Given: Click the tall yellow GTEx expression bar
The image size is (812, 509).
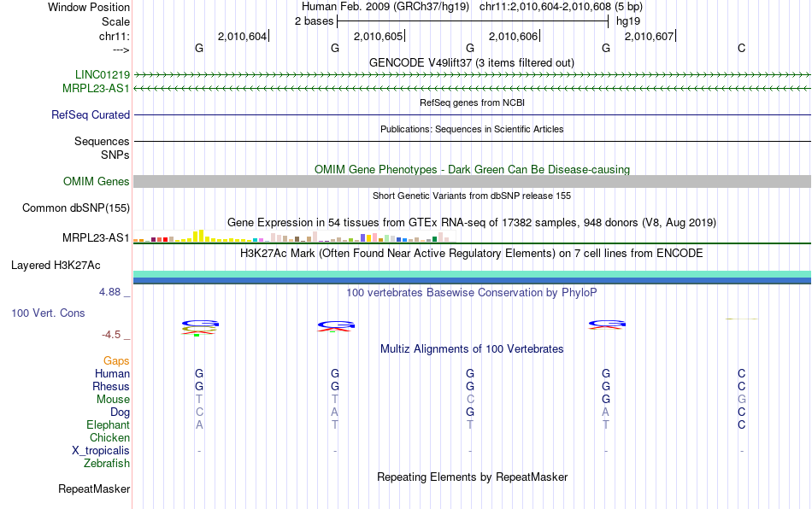Looking at the screenshot, I should tap(202, 236).
